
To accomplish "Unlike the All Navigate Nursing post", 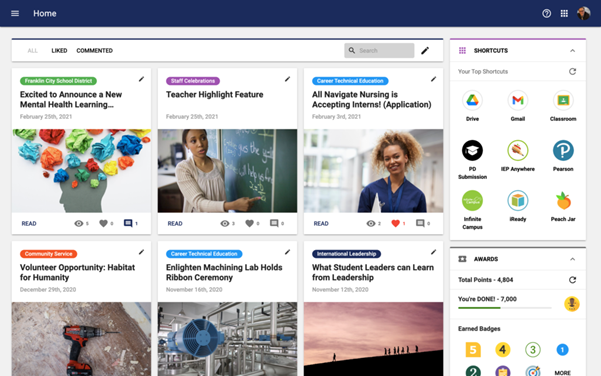I will pos(396,223).
